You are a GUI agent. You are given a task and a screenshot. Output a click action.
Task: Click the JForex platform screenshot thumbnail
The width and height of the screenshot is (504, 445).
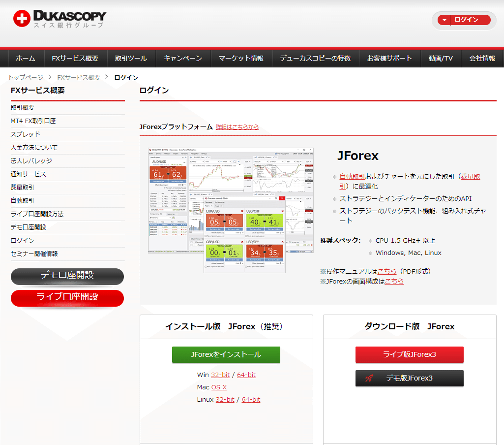coord(231,210)
